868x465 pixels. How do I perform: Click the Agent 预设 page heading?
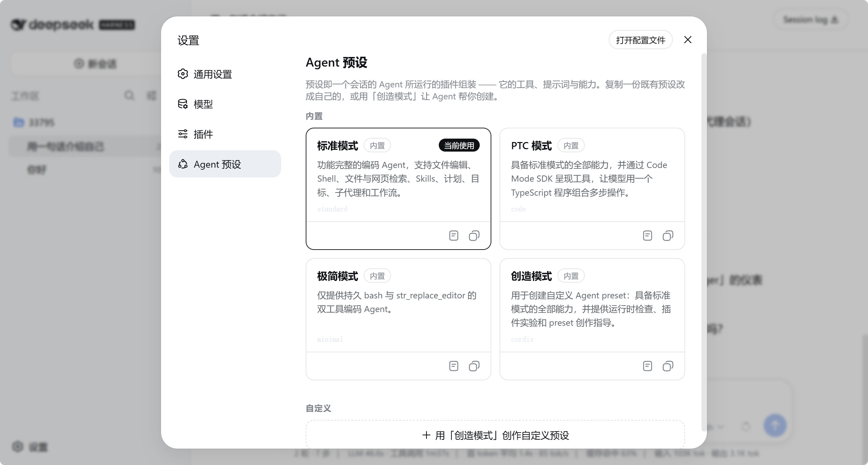pos(336,62)
